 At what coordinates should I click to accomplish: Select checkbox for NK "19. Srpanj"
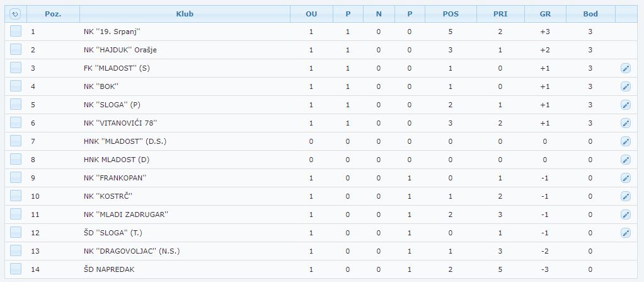(16, 32)
